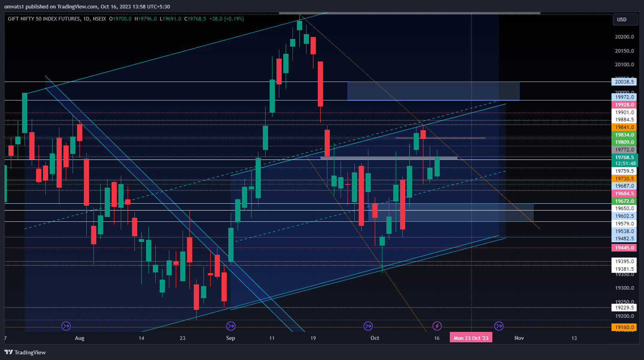
Task: Click the 19 date label on time axis
Action: (313, 338)
